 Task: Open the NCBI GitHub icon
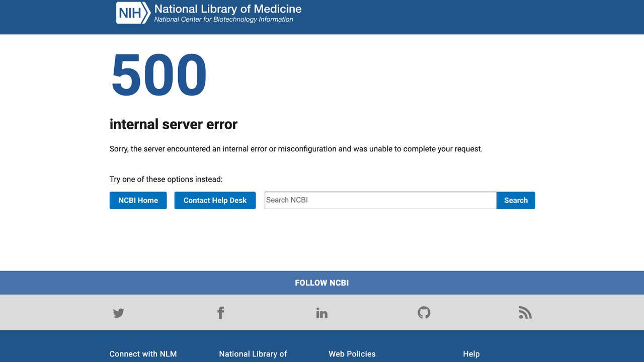[x=424, y=313]
